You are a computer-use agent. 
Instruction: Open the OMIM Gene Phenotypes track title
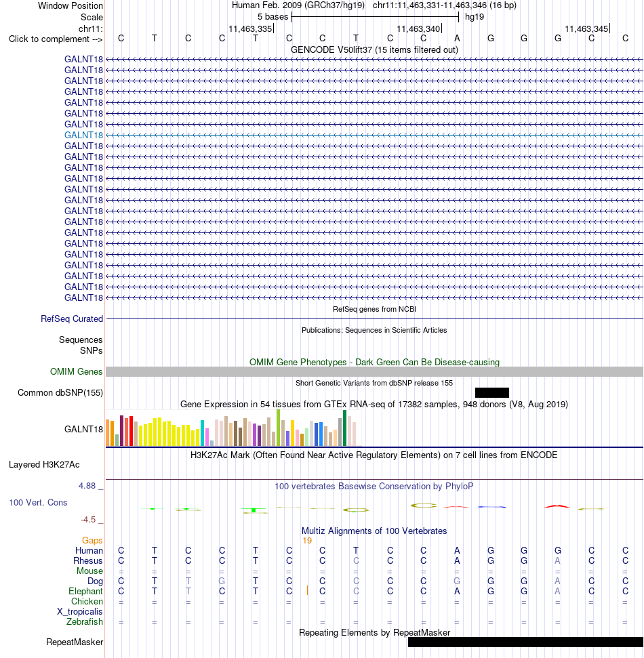pyautogui.click(x=374, y=362)
